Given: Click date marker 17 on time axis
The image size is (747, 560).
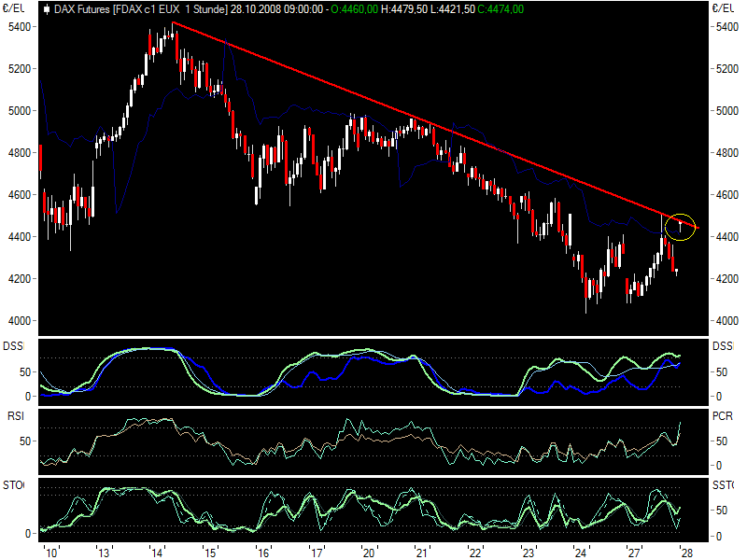Looking at the screenshot, I should (x=317, y=553).
